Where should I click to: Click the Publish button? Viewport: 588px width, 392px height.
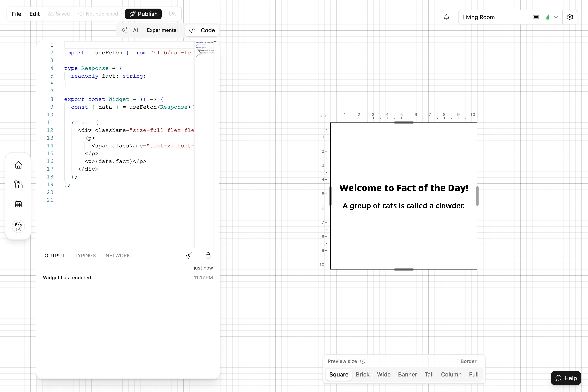pos(143,14)
